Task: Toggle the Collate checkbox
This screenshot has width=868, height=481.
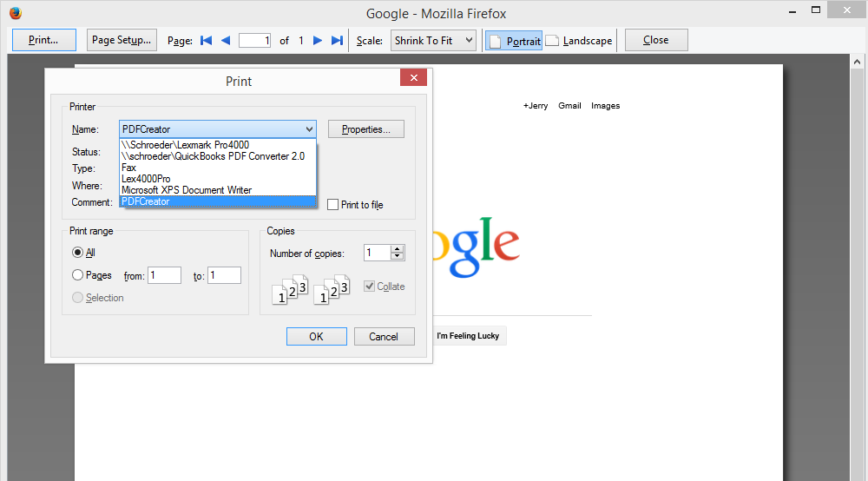Action: (369, 287)
